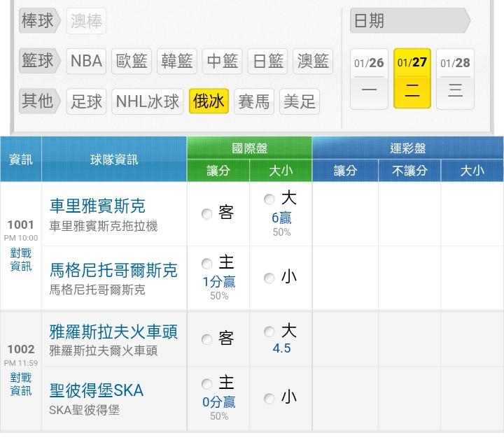Select the 歐籃 basketball league

point(132,62)
